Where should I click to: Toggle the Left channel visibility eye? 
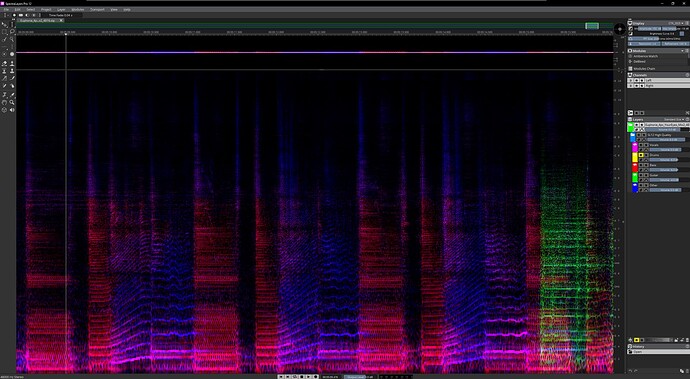(x=636, y=81)
